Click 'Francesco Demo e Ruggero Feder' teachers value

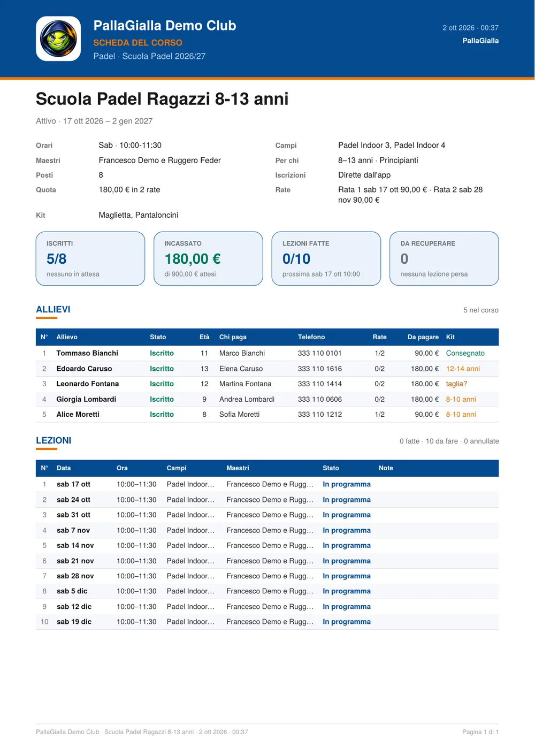(159, 160)
